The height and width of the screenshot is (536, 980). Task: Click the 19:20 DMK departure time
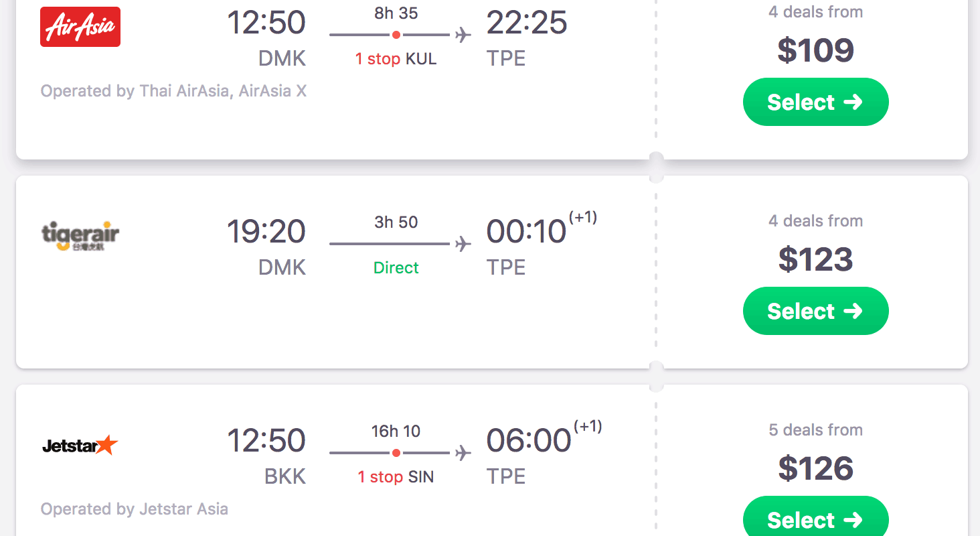point(266,232)
